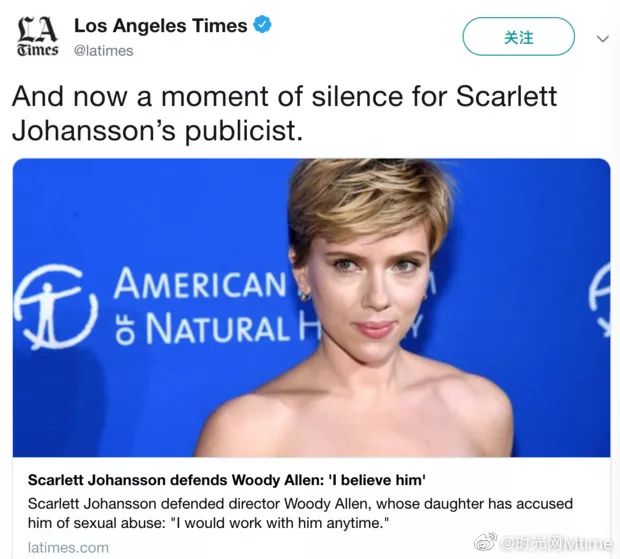Click the @latimes handle
The width and height of the screenshot is (620, 559).
[103, 49]
